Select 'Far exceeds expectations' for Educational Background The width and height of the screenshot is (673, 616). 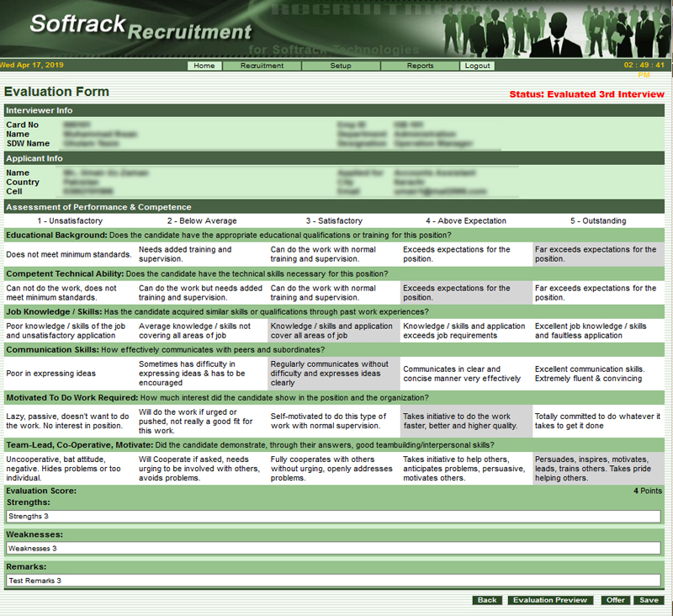coord(597,254)
